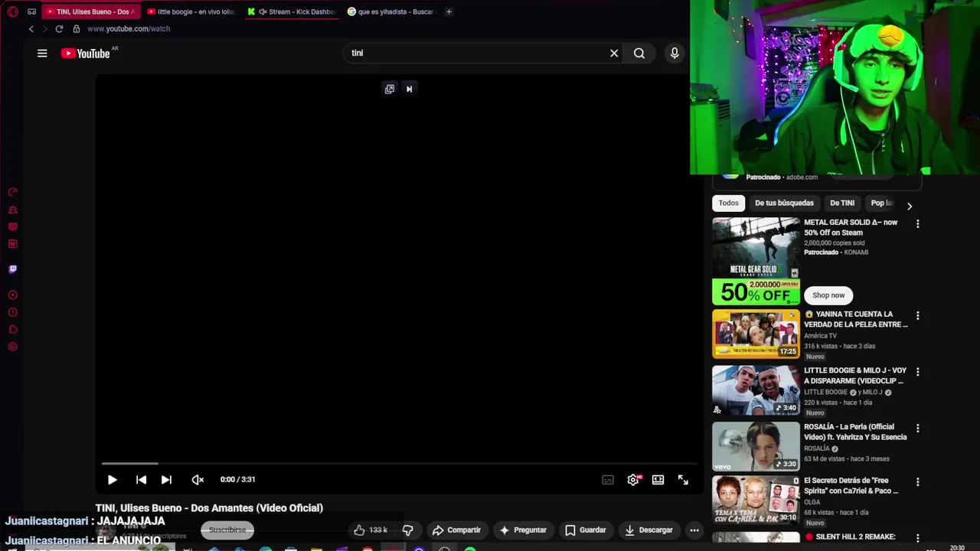Viewport: 980px width, 551px height.
Task: Open the Rosalía La Perla video thumbnail
Action: pos(756,447)
